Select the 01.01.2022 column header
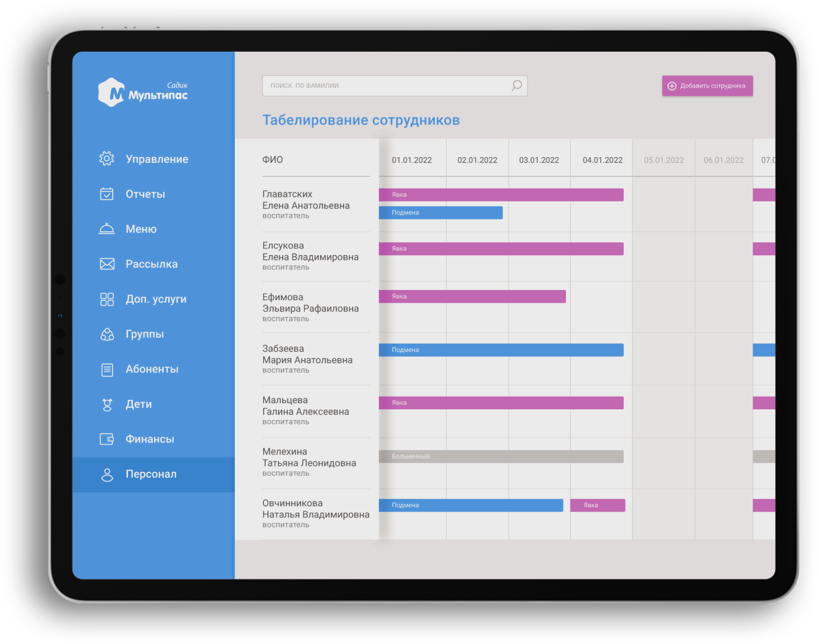The width and height of the screenshot is (819, 644). (412, 160)
